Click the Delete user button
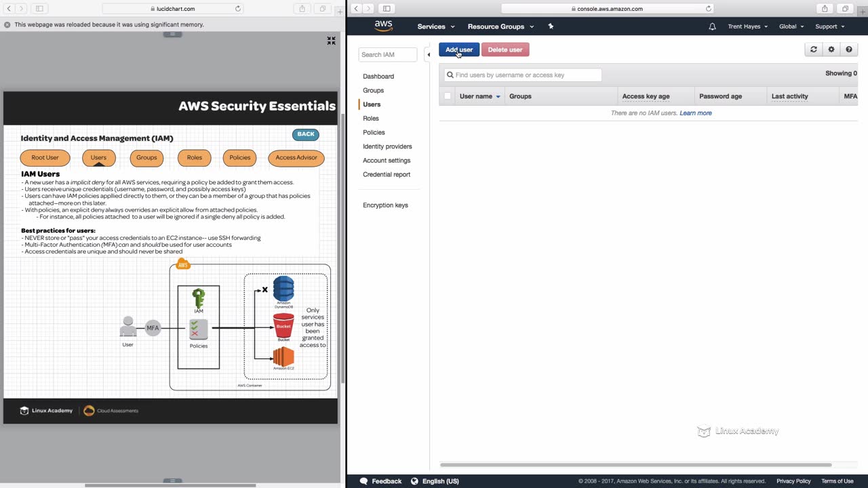The height and width of the screenshot is (488, 868). (505, 49)
